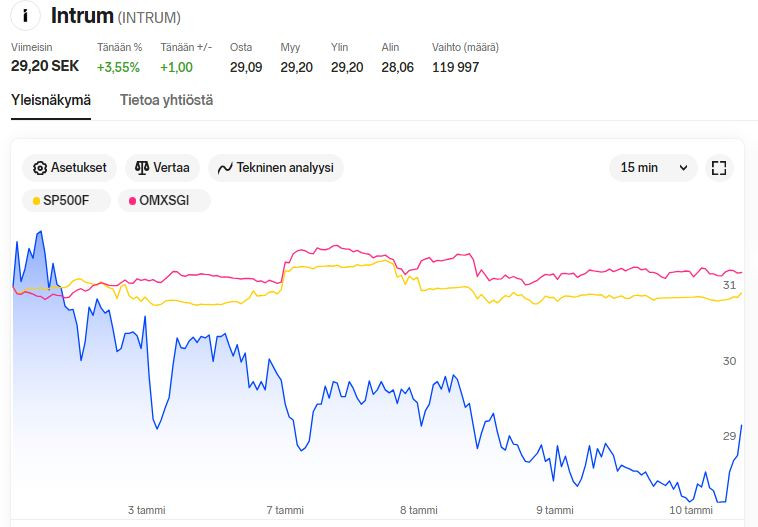Click the yellow SP500F color dot
758x527 pixels.
(36, 201)
